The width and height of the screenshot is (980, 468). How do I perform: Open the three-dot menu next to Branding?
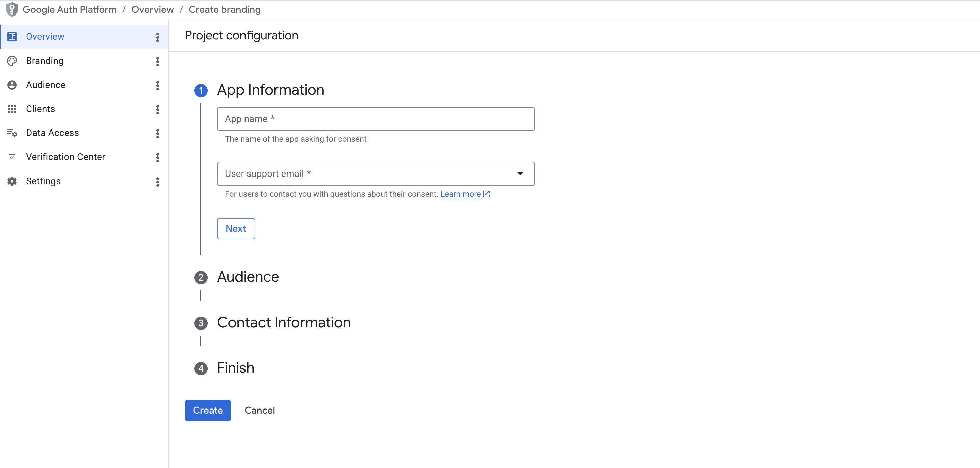coord(158,61)
